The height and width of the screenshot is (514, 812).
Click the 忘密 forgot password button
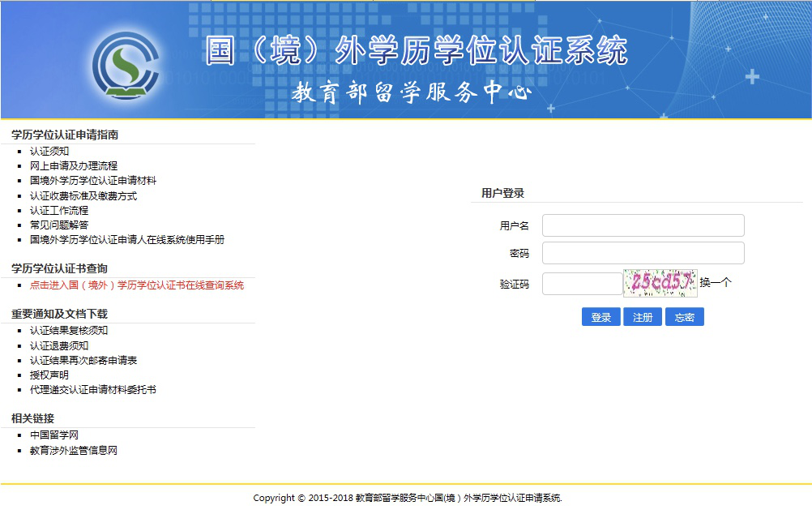tap(684, 317)
